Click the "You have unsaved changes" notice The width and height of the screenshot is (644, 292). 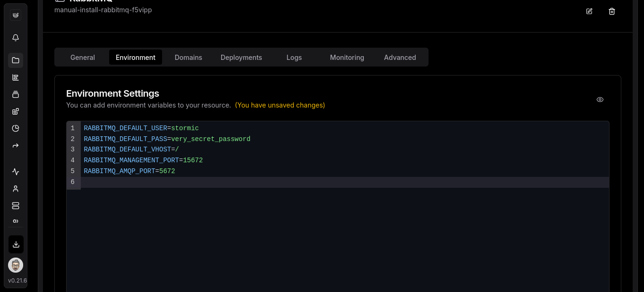tap(280, 105)
